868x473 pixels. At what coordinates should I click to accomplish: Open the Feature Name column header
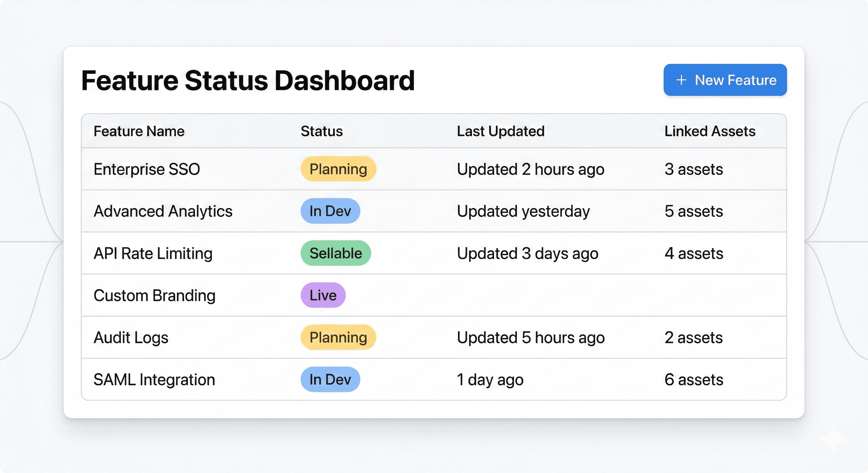tap(139, 131)
